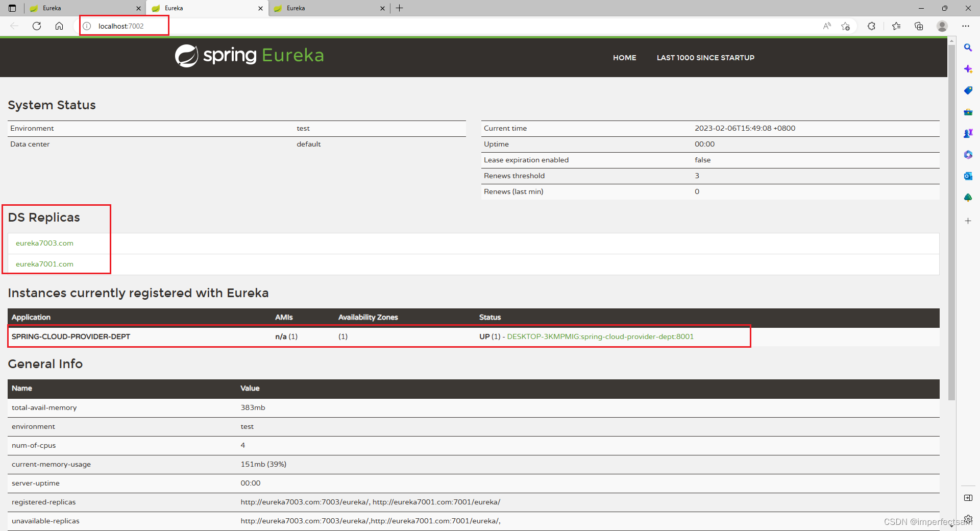This screenshot has height=531, width=980.
Task: Open the sidebar Microsoft 365 icon
Action: 968,155
